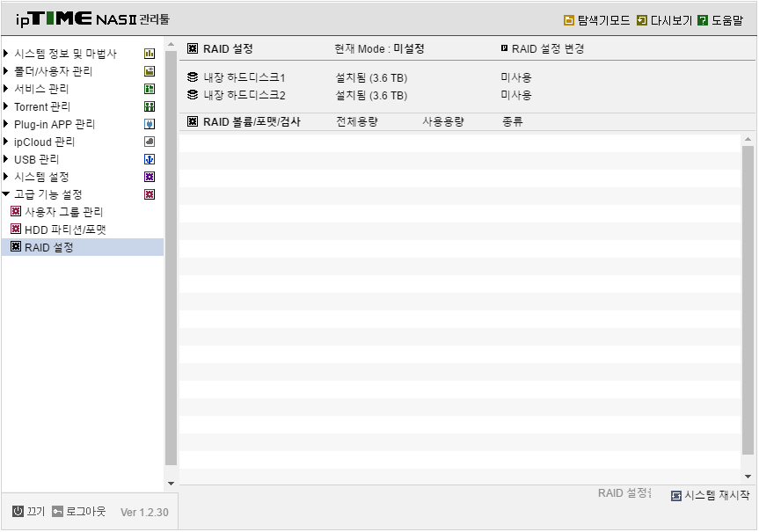759x532 pixels.
Task: Click the 끄기 shutdown link
Action: 35,511
